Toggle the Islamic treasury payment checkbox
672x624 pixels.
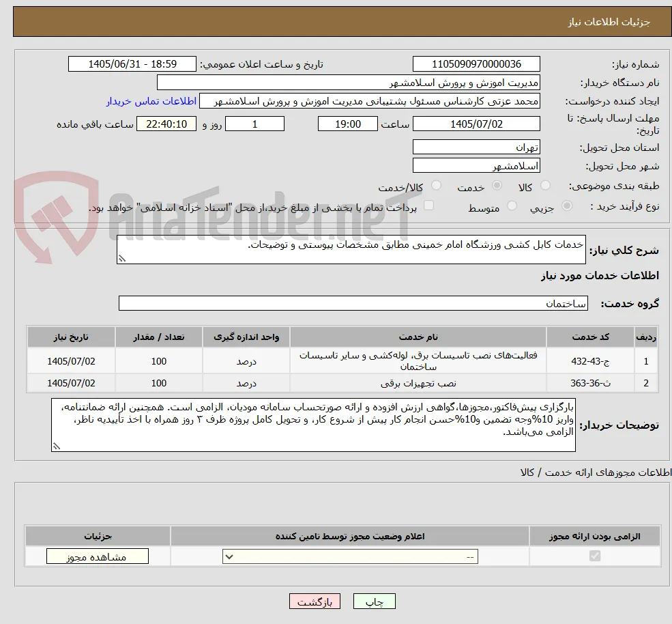pos(428,206)
